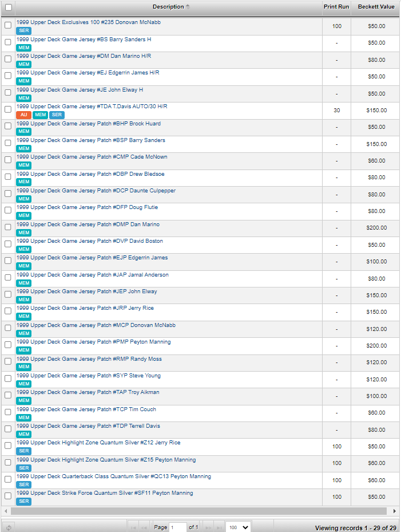
Task: Open Game Jersey Patch #DVP David Boston link
Action: point(90,241)
